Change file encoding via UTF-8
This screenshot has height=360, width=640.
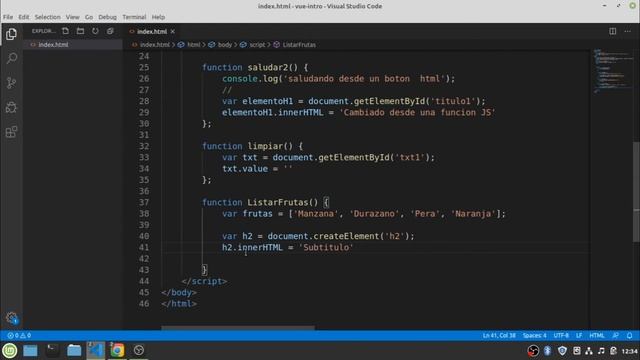(x=561, y=336)
